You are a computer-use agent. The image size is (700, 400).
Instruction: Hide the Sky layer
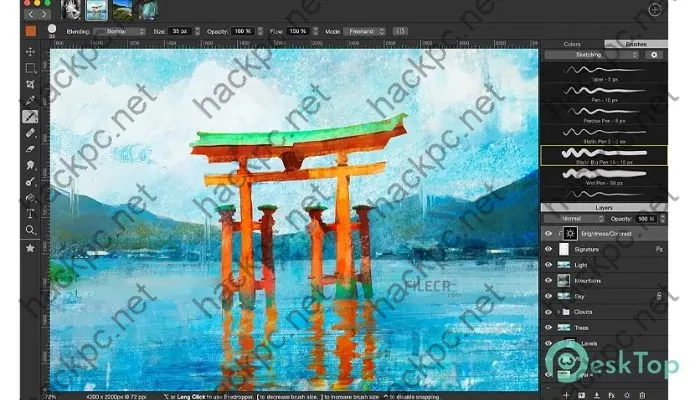[x=549, y=296]
